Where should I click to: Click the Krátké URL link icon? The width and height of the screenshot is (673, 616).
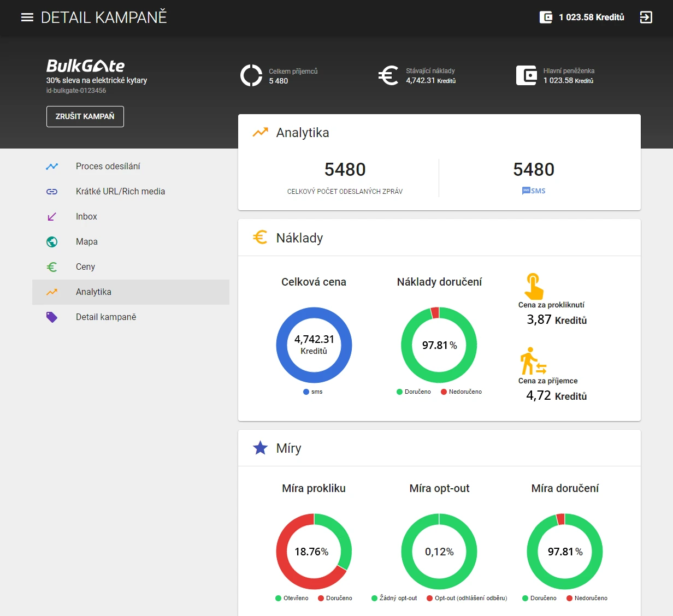52,192
